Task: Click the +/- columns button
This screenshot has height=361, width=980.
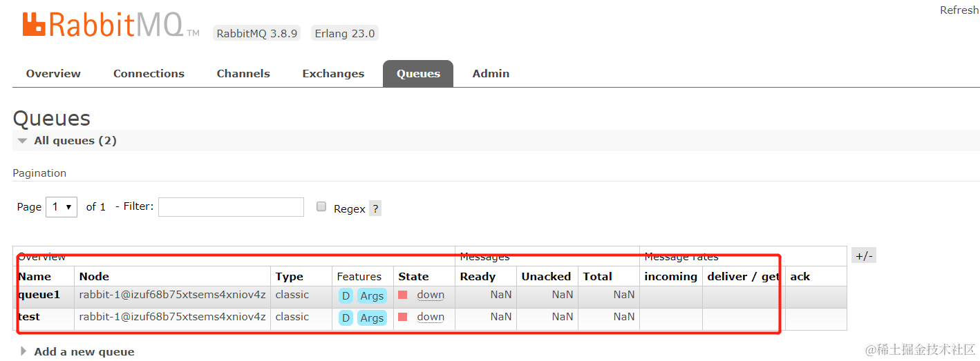Action: tap(864, 256)
